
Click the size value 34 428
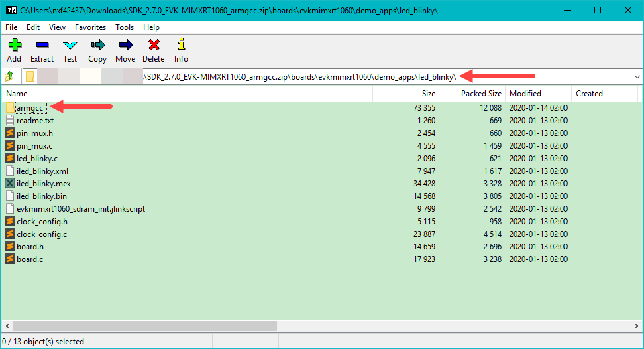pos(424,184)
